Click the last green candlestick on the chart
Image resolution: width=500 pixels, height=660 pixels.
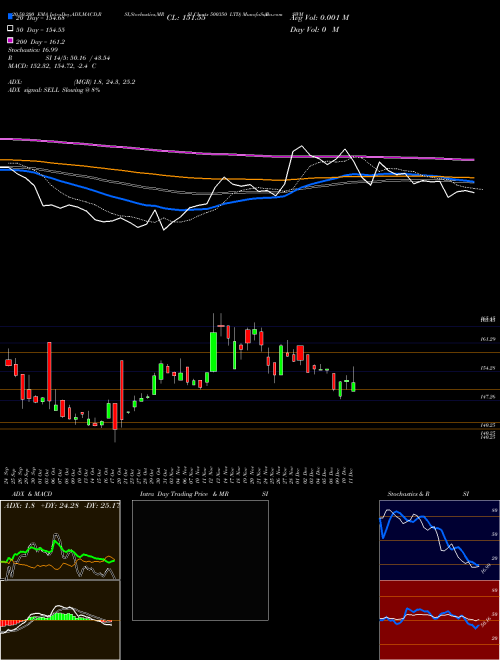point(353,387)
